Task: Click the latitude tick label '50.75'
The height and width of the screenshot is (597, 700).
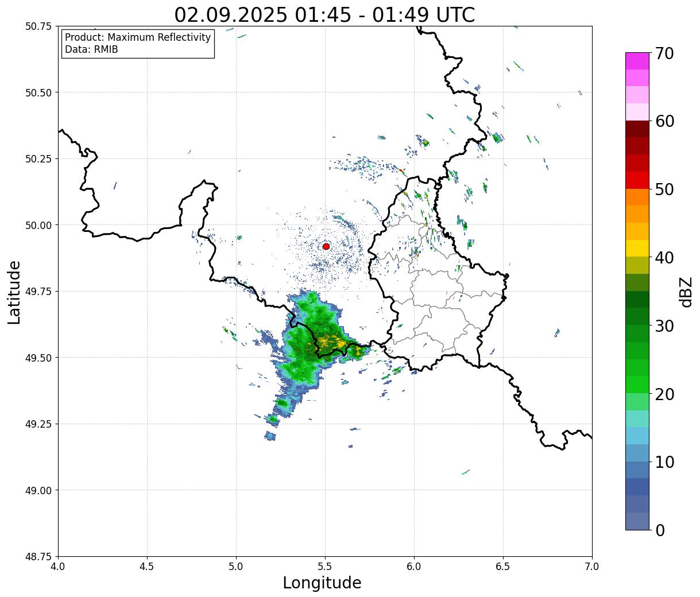Action: pyautogui.click(x=38, y=26)
